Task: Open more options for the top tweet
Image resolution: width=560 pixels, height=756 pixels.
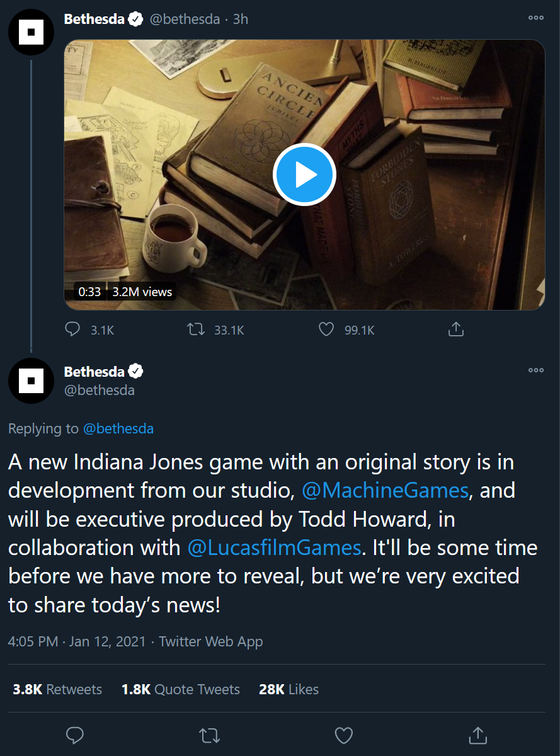Action: pos(536,18)
